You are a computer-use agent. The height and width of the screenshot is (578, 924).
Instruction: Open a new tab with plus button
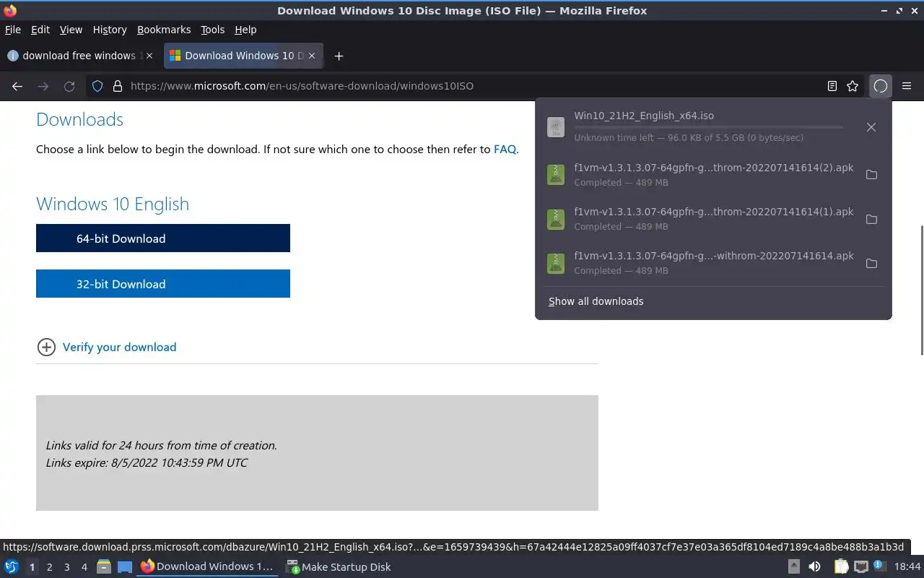[339, 56]
